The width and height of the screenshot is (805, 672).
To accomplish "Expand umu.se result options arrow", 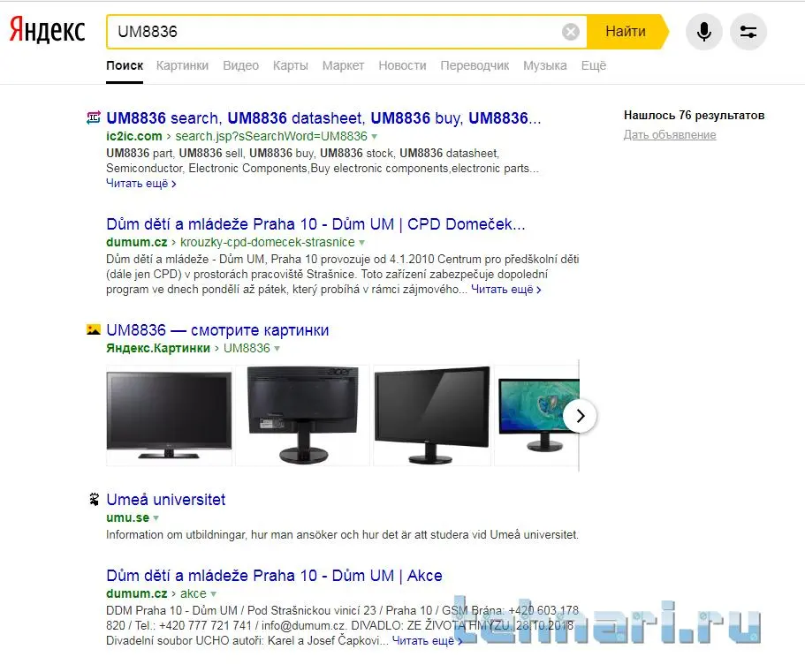I will tap(156, 518).
